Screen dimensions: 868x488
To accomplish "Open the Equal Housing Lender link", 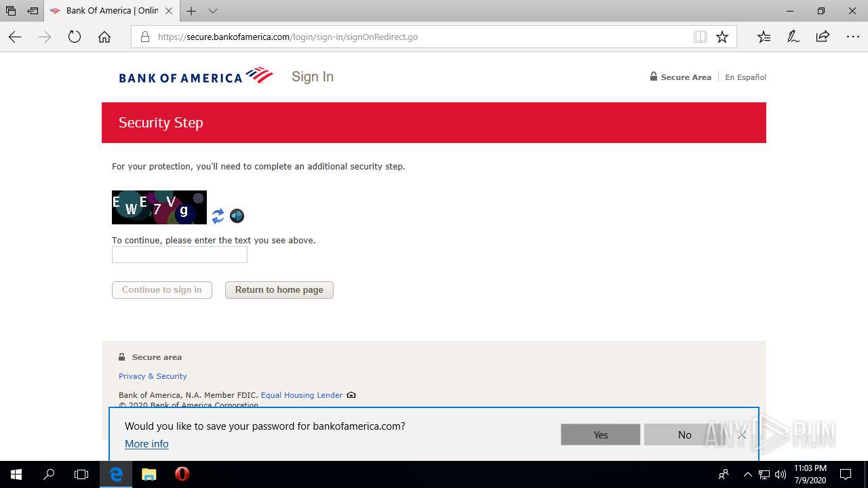I will pyautogui.click(x=302, y=395).
